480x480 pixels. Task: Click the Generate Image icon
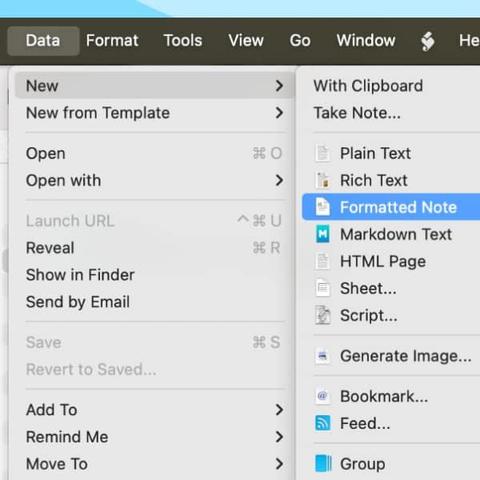pyautogui.click(x=322, y=356)
